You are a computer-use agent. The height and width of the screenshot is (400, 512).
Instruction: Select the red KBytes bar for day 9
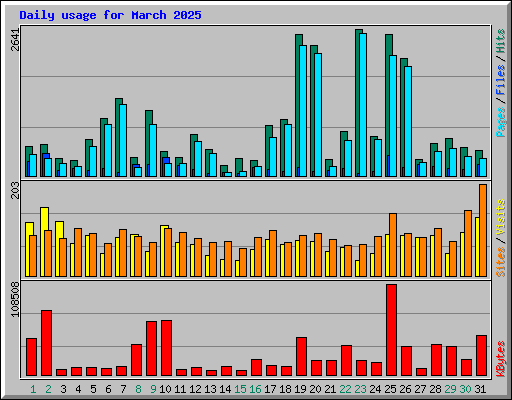pyautogui.click(x=151, y=349)
